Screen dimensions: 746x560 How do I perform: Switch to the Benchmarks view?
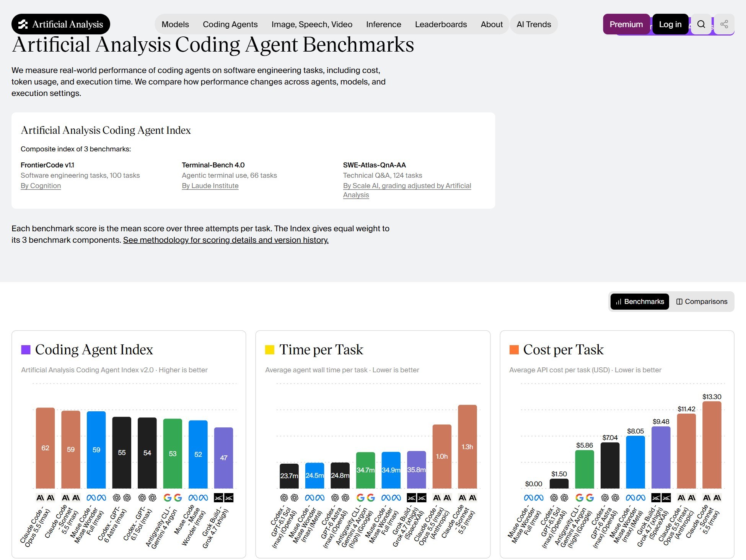coord(640,302)
